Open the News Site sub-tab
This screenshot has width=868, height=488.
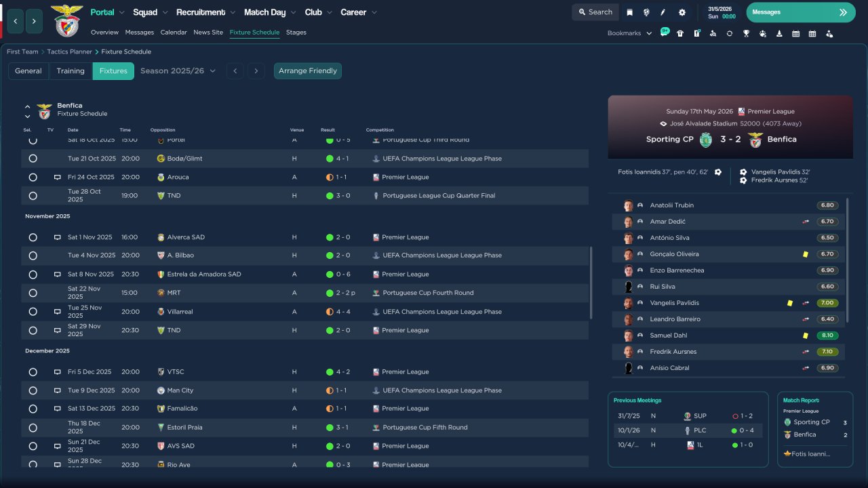[208, 33]
